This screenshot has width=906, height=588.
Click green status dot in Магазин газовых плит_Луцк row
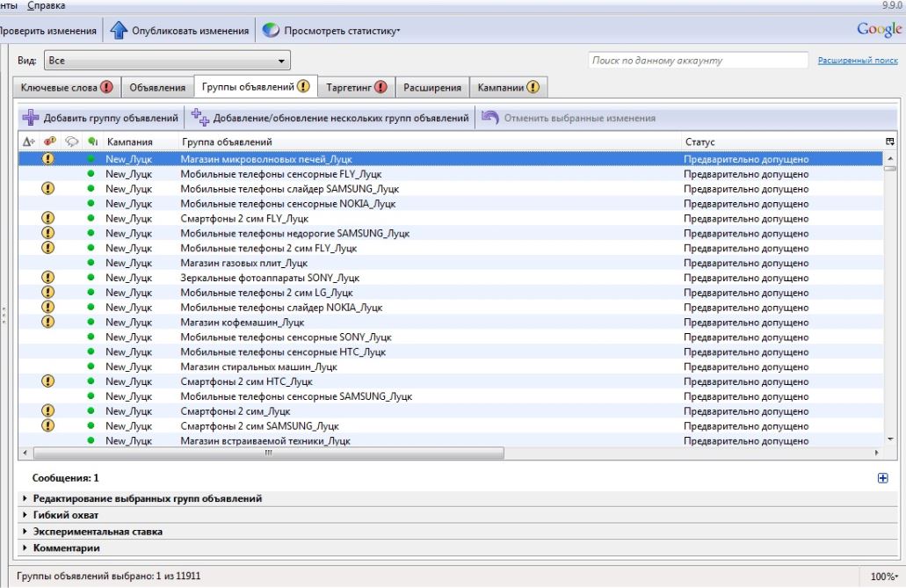[x=91, y=263]
